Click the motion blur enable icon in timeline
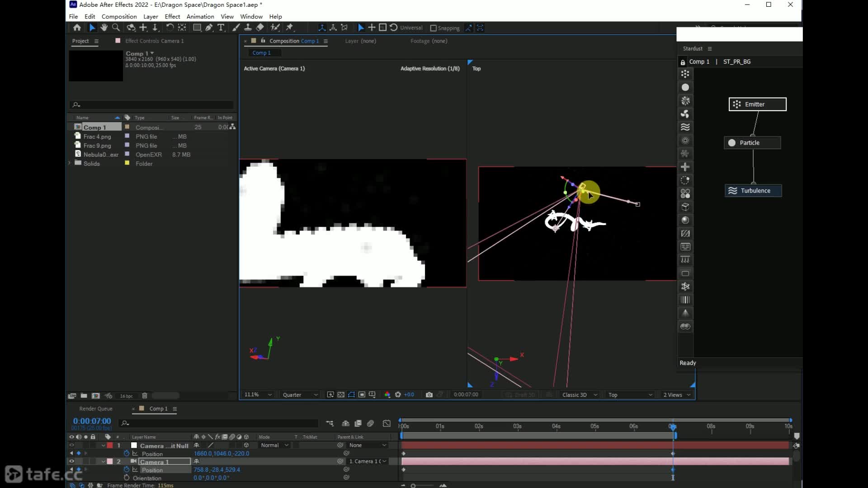 [370, 423]
